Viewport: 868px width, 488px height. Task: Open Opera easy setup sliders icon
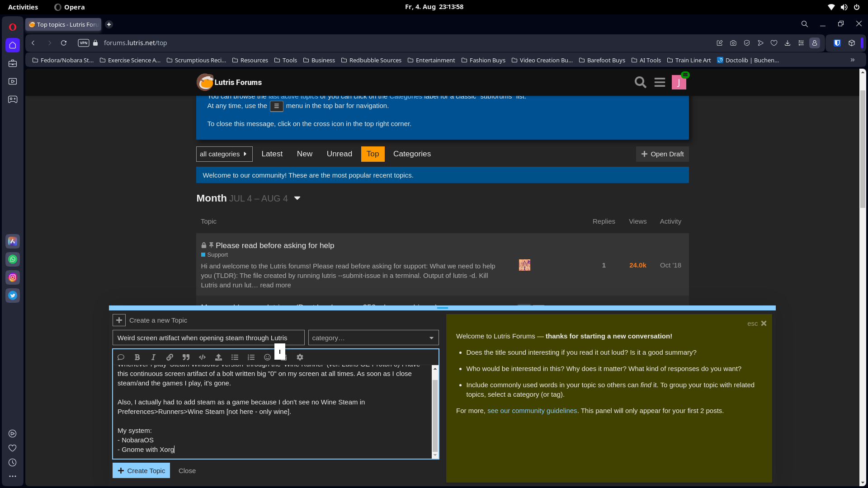coord(801,43)
